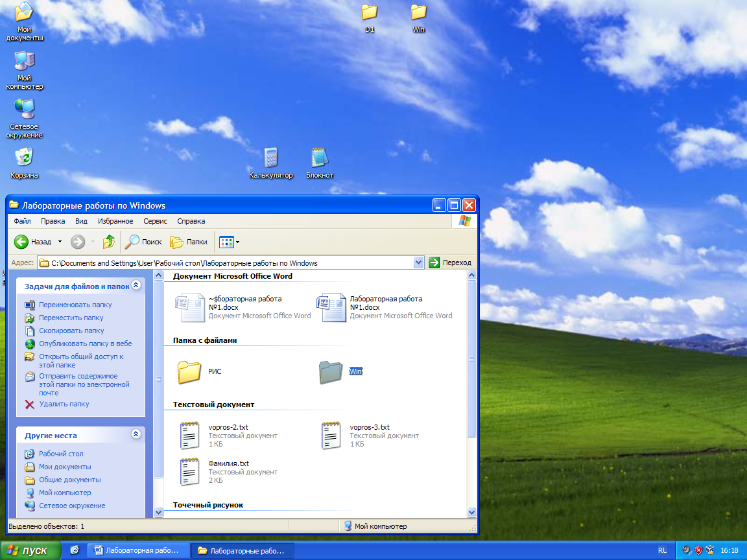Screen dimensions: 747x560
Task: Open the Избранное menu
Action: [x=115, y=221]
